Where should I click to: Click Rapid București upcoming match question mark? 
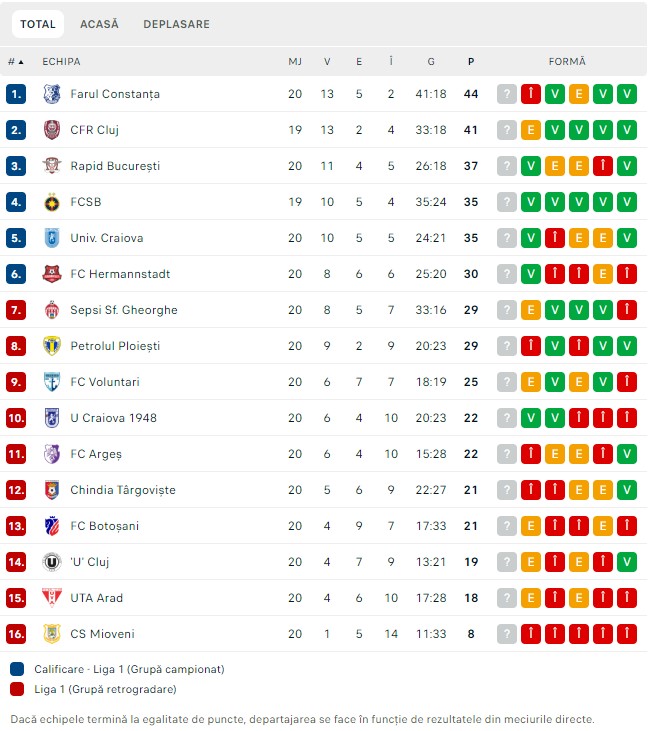(x=507, y=166)
